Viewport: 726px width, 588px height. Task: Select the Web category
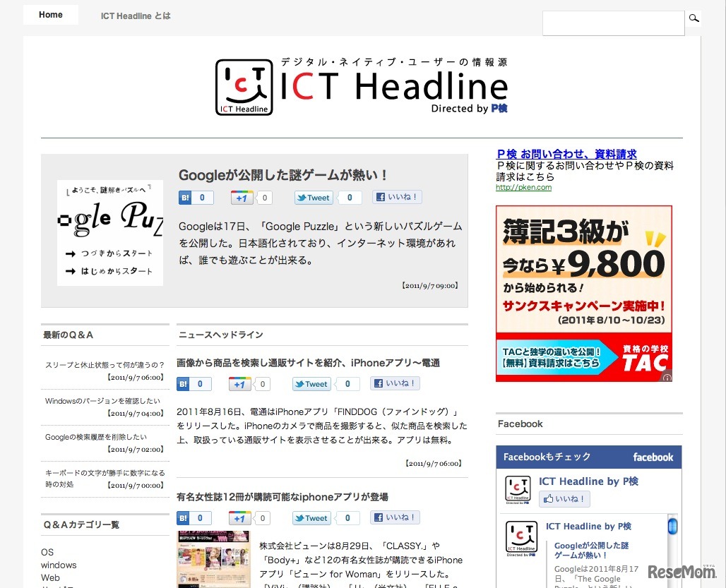tap(50, 578)
